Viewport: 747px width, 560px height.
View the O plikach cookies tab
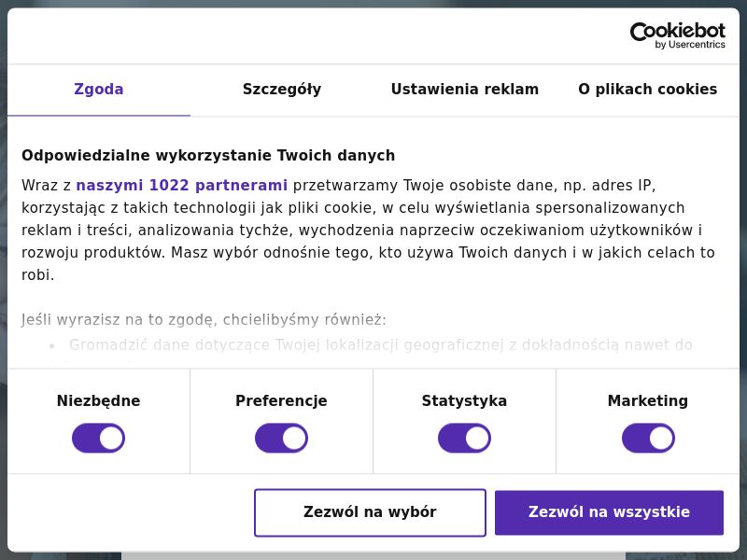click(647, 89)
